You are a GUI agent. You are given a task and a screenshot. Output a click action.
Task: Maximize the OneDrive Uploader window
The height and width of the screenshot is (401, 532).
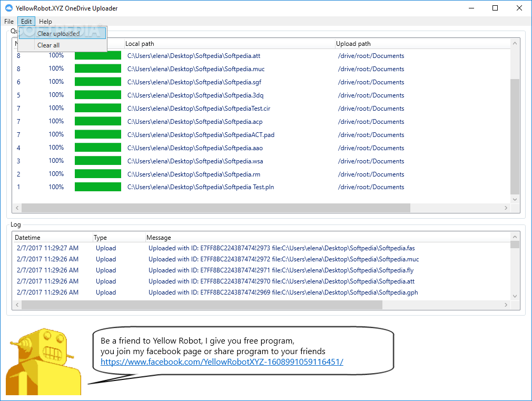point(495,8)
